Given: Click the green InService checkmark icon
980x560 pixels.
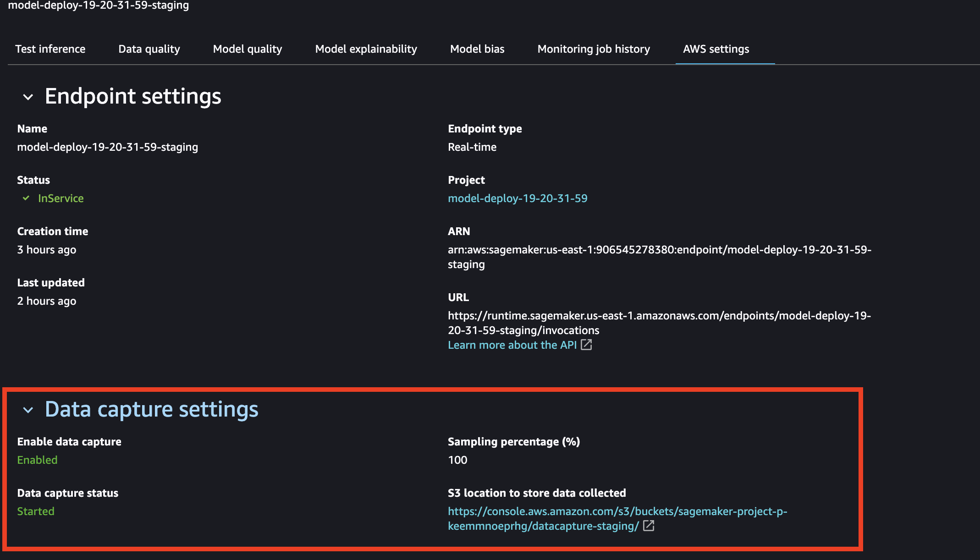Looking at the screenshot, I should [26, 198].
